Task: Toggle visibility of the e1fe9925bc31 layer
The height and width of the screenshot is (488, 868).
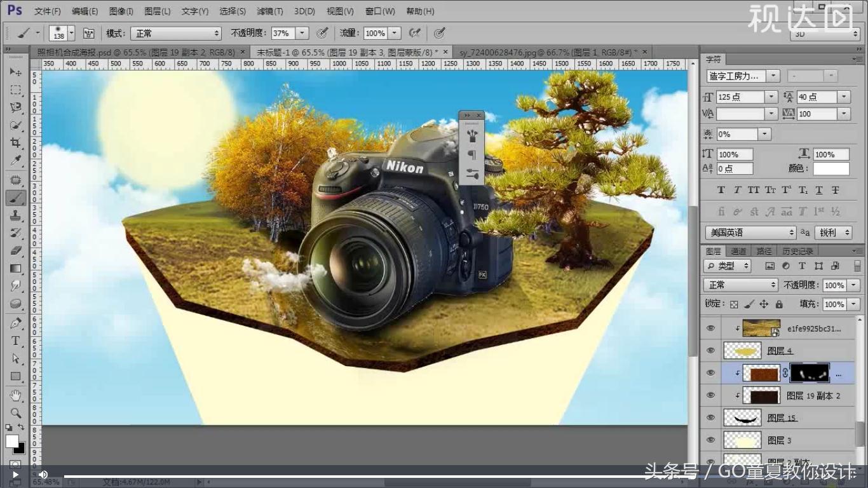Action: 710,328
